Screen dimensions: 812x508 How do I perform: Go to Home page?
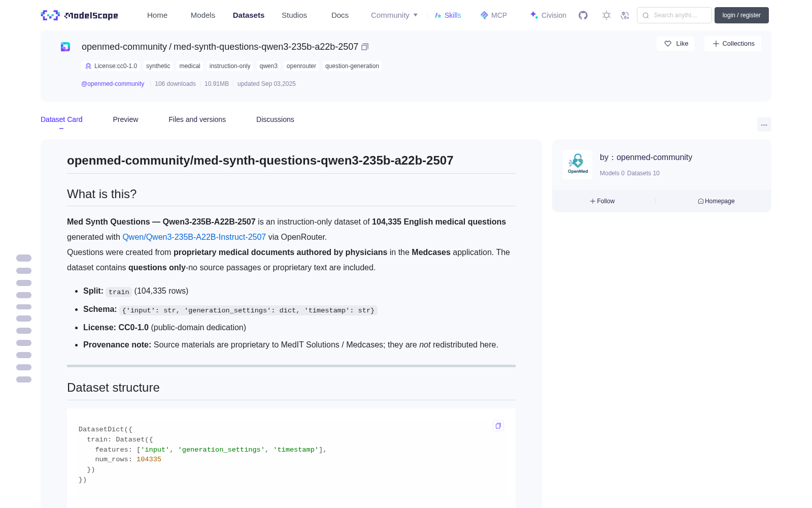click(157, 15)
